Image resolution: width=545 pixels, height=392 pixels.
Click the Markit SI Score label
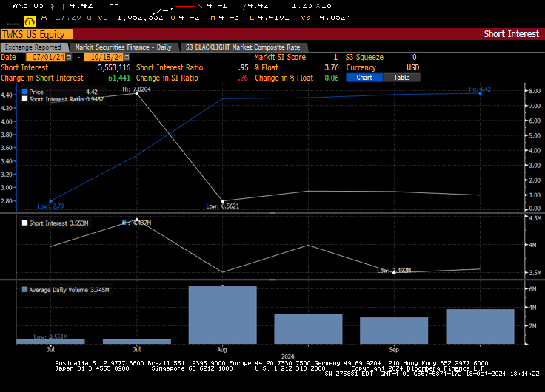point(280,57)
